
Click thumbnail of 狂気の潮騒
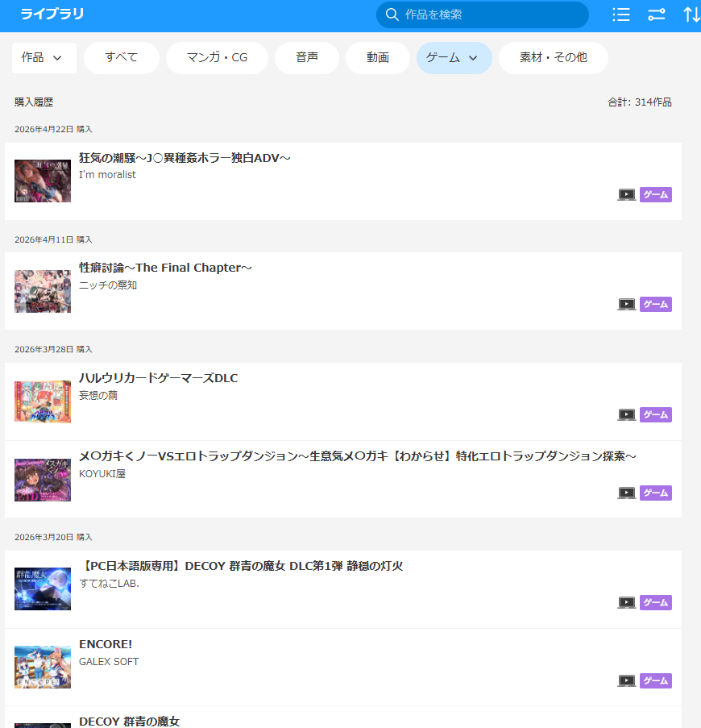(43, 181)
